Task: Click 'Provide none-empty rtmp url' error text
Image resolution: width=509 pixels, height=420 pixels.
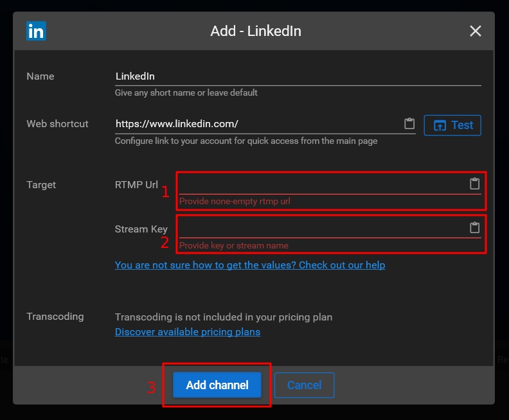Action: pos(235,202)
